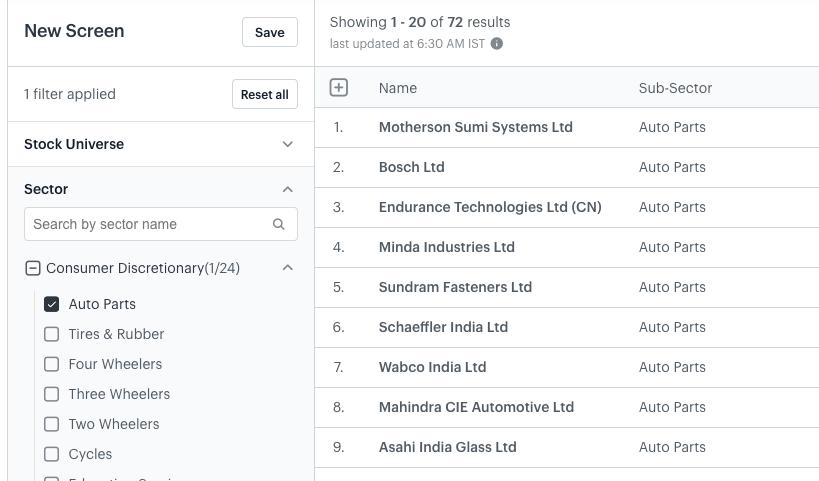
Task: Click the Tires & Rubber label text
Action: pos(116,334)
